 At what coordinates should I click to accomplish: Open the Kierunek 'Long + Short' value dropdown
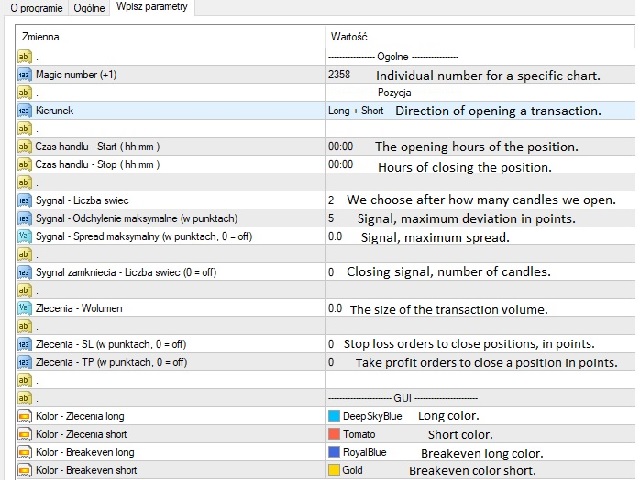355,111
